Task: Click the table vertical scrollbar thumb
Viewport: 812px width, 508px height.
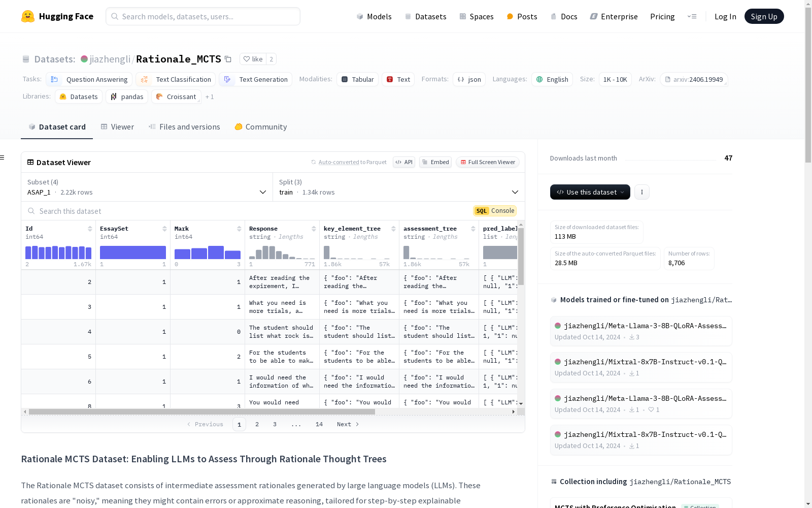Action: coord(521,257)
